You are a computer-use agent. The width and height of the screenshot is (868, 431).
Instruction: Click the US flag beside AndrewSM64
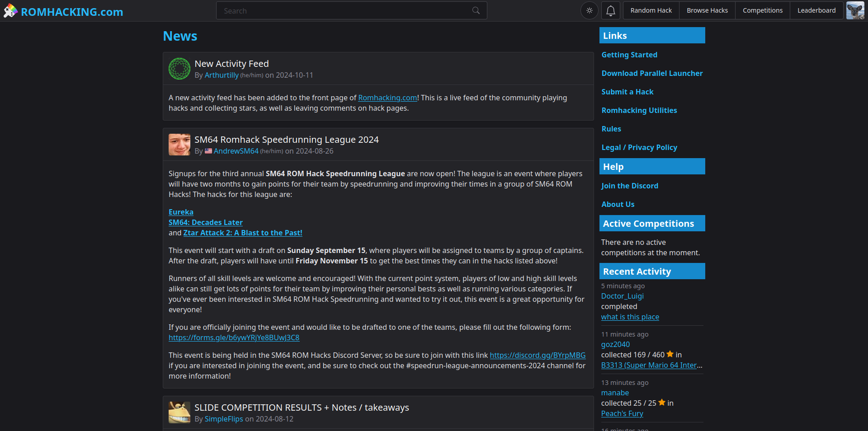pos(208,151)
